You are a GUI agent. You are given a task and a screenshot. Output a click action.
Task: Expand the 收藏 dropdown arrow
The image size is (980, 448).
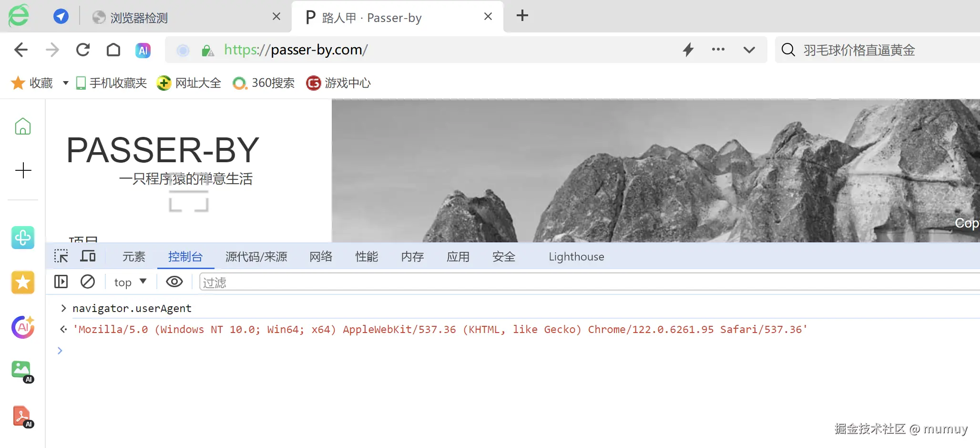point(66,83)
